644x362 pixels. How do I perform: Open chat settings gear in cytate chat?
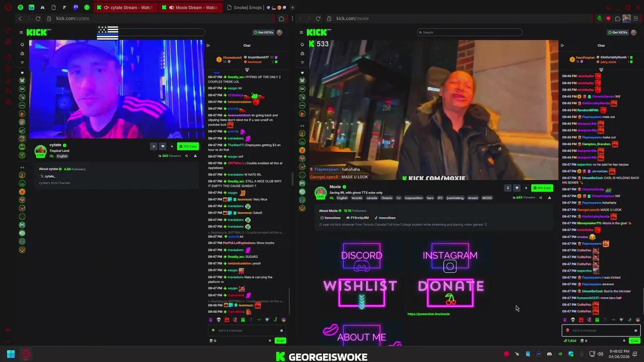tap(270, 341)
